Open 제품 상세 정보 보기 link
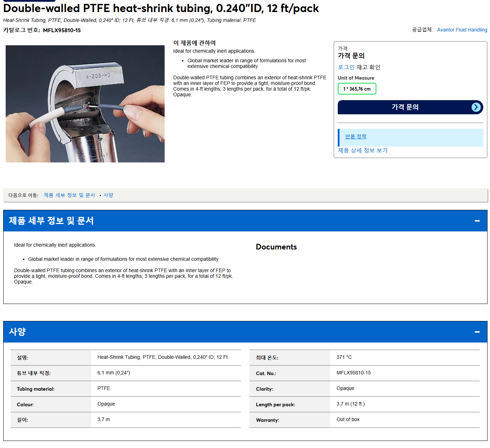Screen dimensions: 490x448 point(363,150)
